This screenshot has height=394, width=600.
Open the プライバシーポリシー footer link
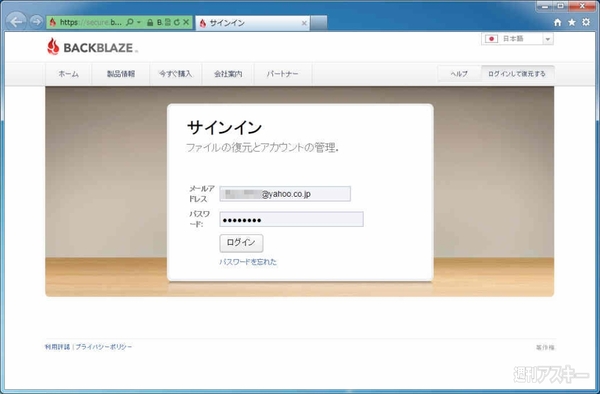[103, 347]
